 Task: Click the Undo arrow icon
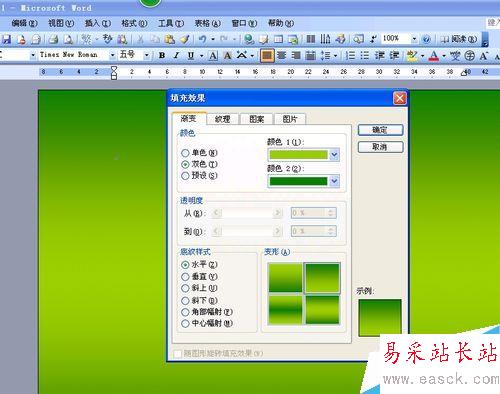coord(202,39)
